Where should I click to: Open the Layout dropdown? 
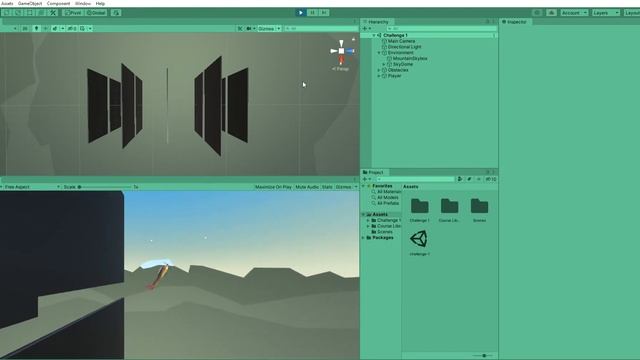(x=632, y=13)
